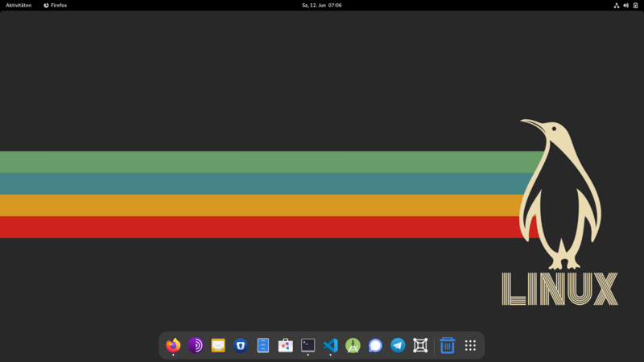Screen dimensions: 644x362
Task: Open the Aktivitäten overview
Action: pyautogui.click(x=19, y=6)
